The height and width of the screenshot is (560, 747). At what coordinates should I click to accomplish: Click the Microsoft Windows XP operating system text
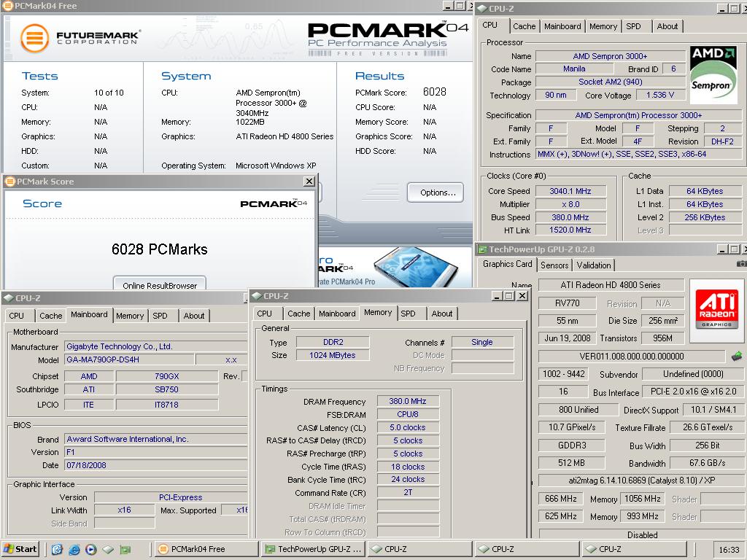coord(276,166)
